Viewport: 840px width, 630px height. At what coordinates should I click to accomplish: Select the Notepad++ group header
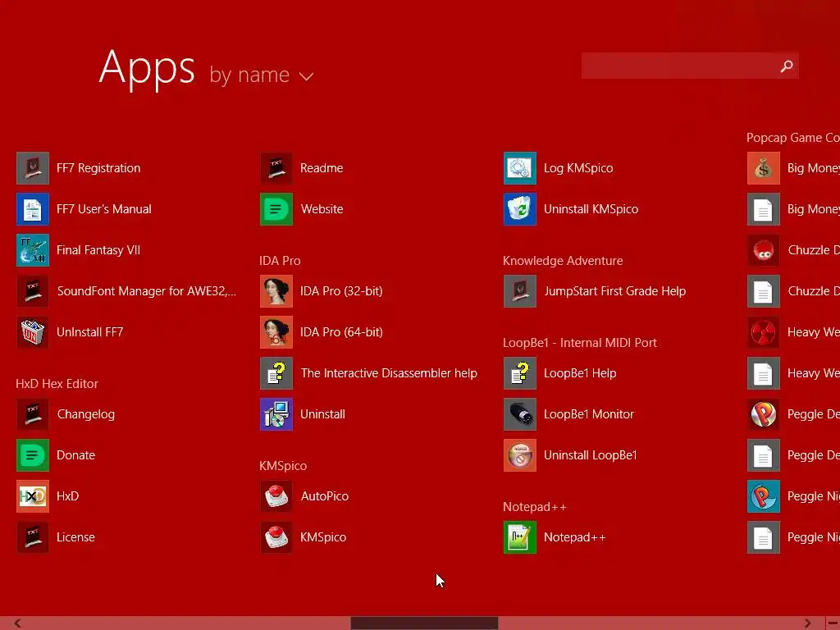534,507
